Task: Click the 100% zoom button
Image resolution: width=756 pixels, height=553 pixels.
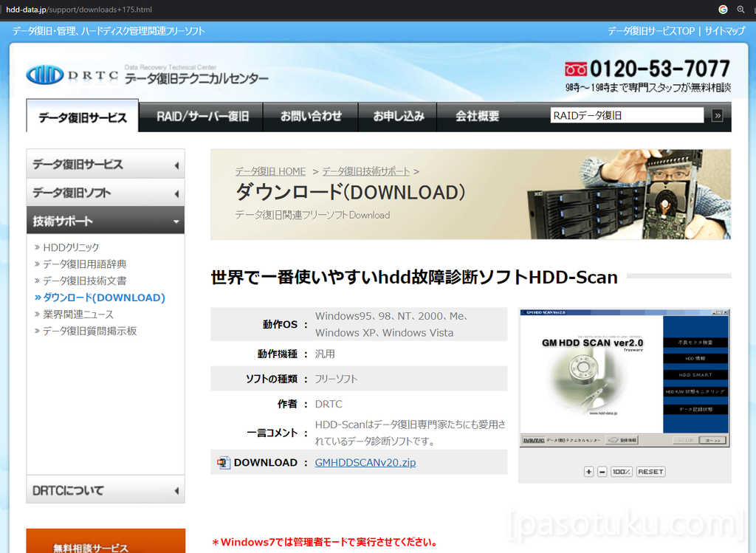Action: [622, 472]
